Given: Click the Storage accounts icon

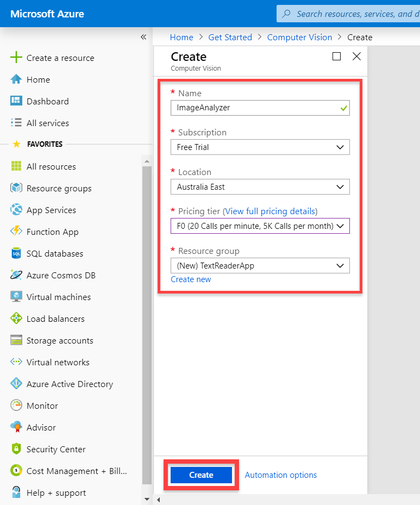Looking at the screenshot, I should (x=16, y=340).
